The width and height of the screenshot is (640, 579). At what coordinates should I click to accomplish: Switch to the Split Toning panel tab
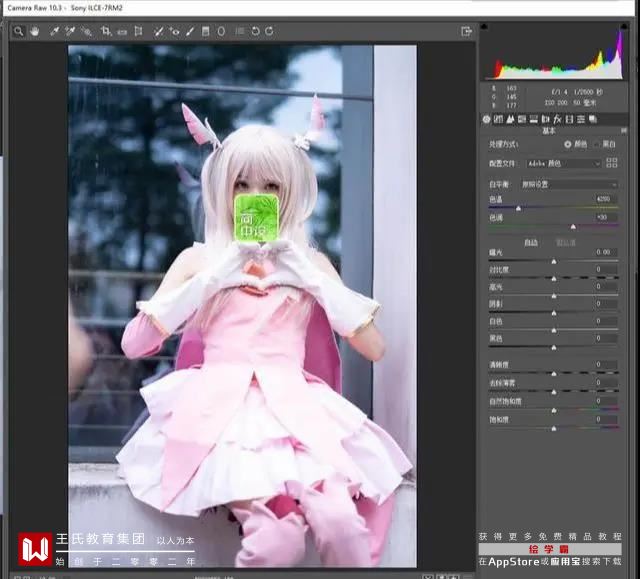point(534,119)
